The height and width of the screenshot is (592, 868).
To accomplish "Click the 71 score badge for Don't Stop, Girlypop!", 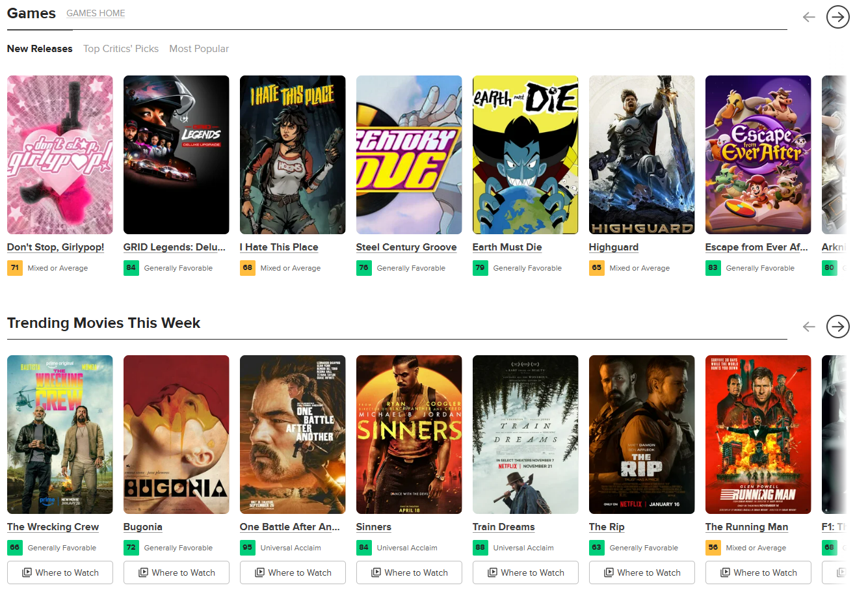I will [x=14, y=267].
